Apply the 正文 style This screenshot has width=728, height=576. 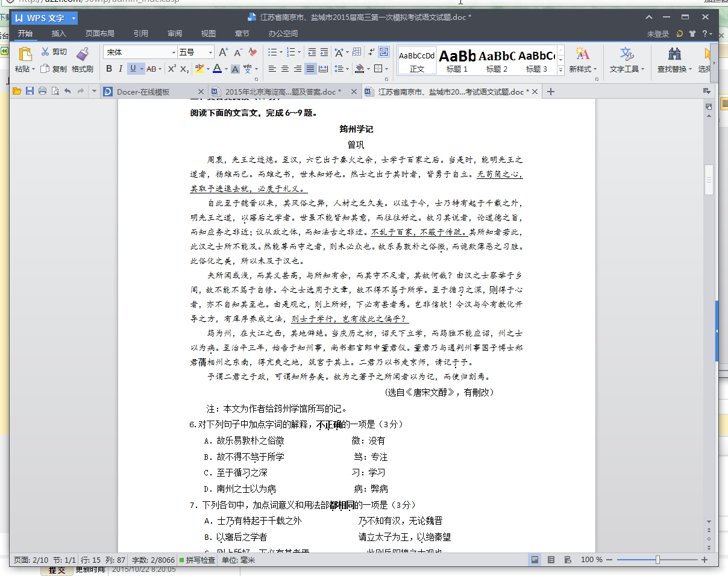(x=416, y=60)
